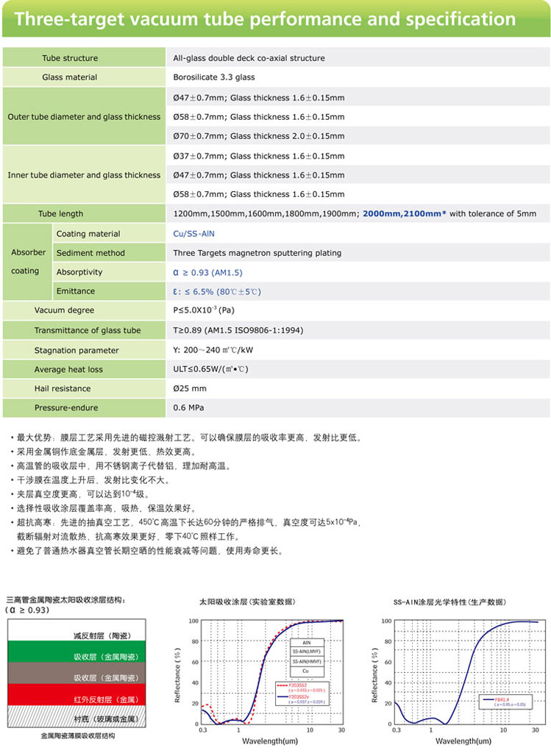Click the red '红外反射层（金属）' layer band

pyautogui.click(x=77, y=695)
